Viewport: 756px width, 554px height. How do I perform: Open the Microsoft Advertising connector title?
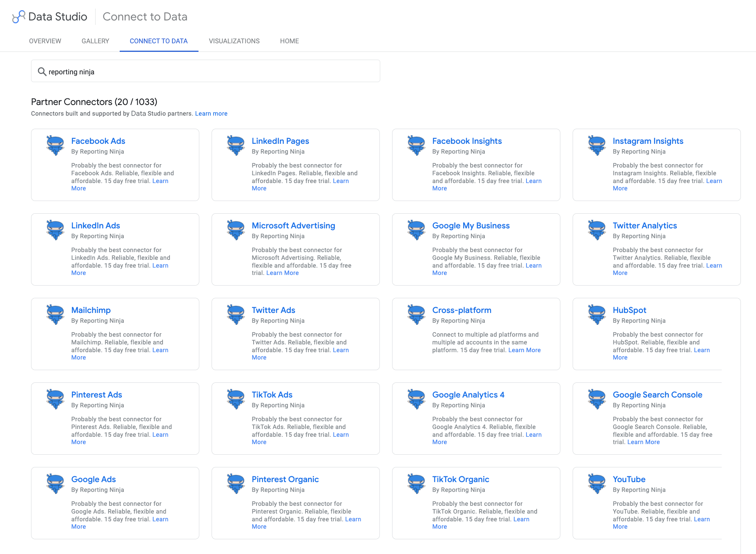click(x=293, y=226)
